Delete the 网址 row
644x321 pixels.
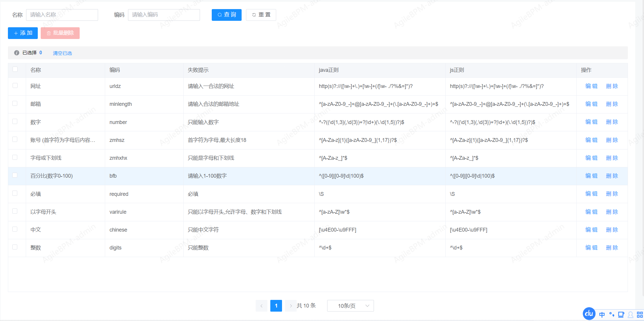612,86
